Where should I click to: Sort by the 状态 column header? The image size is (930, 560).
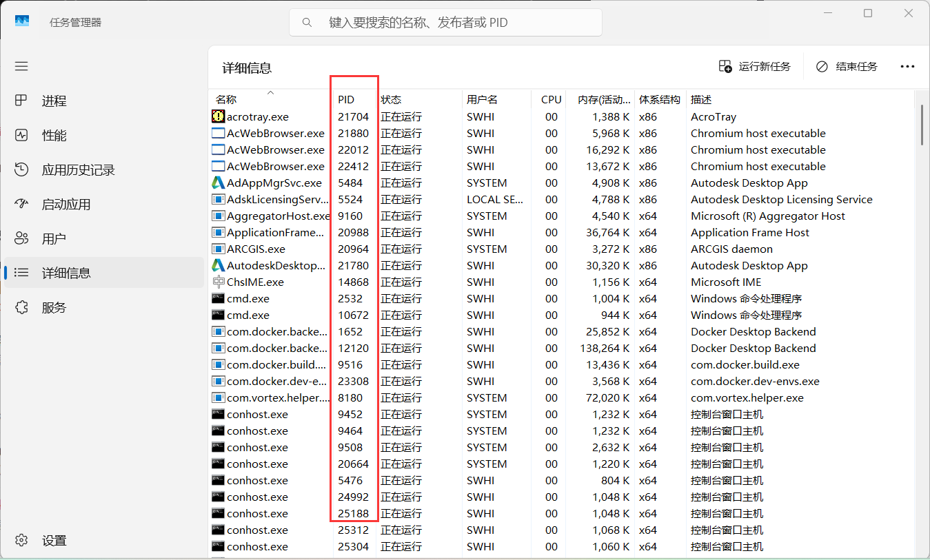[x=419, y=99]
